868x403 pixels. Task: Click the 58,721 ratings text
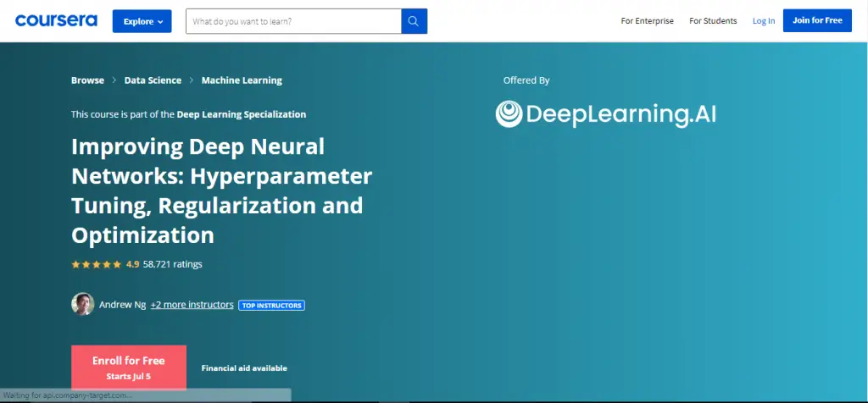click(x=173, y=264)
